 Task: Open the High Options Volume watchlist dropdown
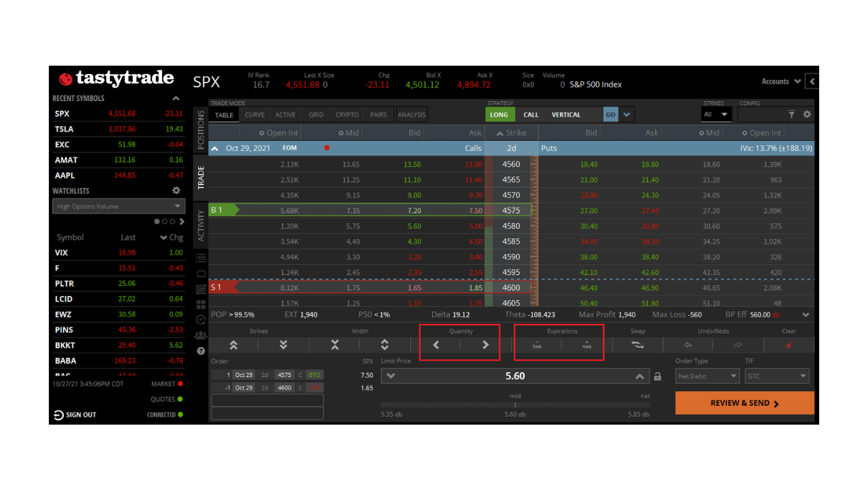(119, 206)
